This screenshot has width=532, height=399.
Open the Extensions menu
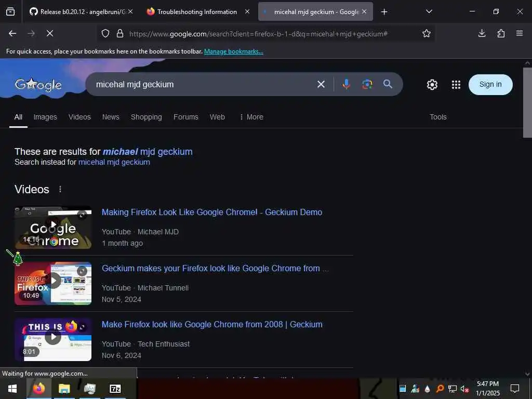click(x=501, y=33)
